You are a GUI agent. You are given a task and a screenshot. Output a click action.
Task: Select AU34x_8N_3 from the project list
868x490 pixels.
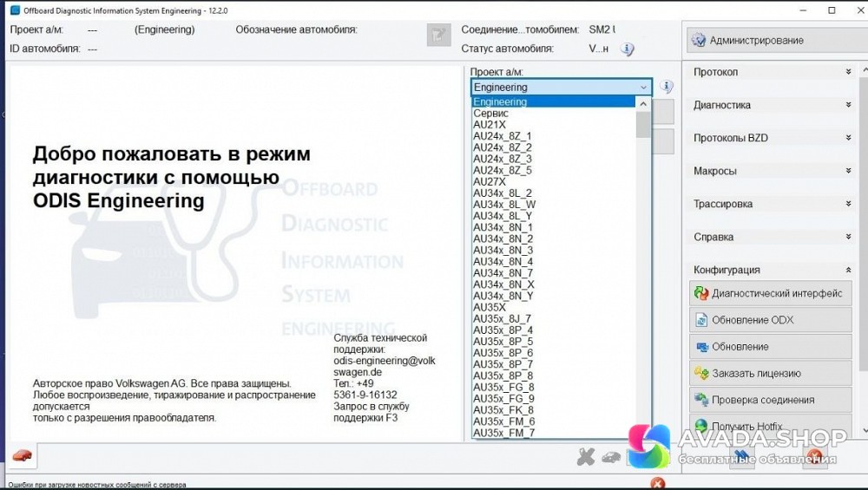(x=503, y=251)
